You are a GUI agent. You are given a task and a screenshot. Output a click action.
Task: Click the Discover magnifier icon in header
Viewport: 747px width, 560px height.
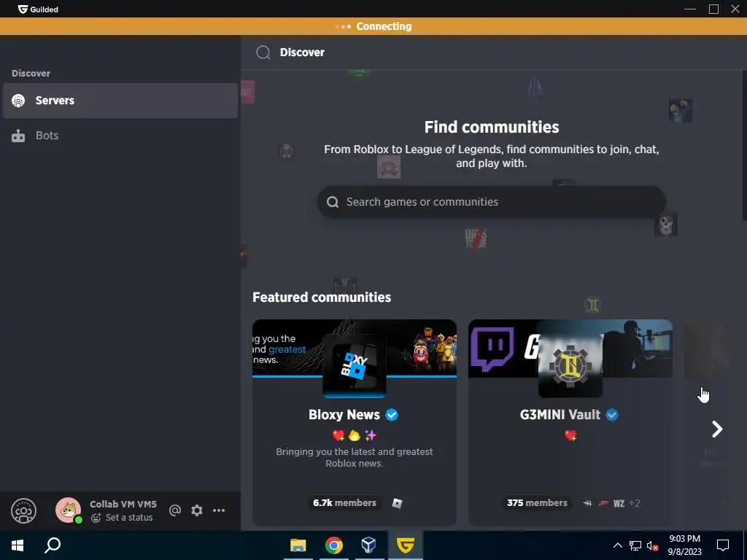[263, 52]
